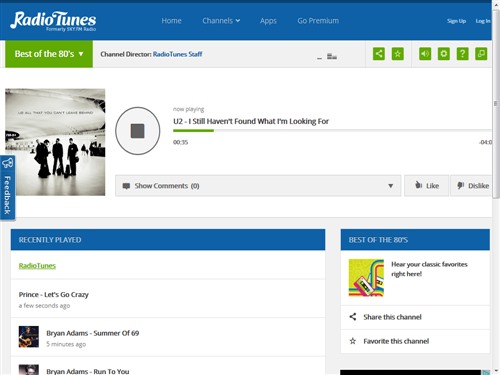Click the Recently Played panel header
Viewport: 500px width, 375px height.
point(168,240)
